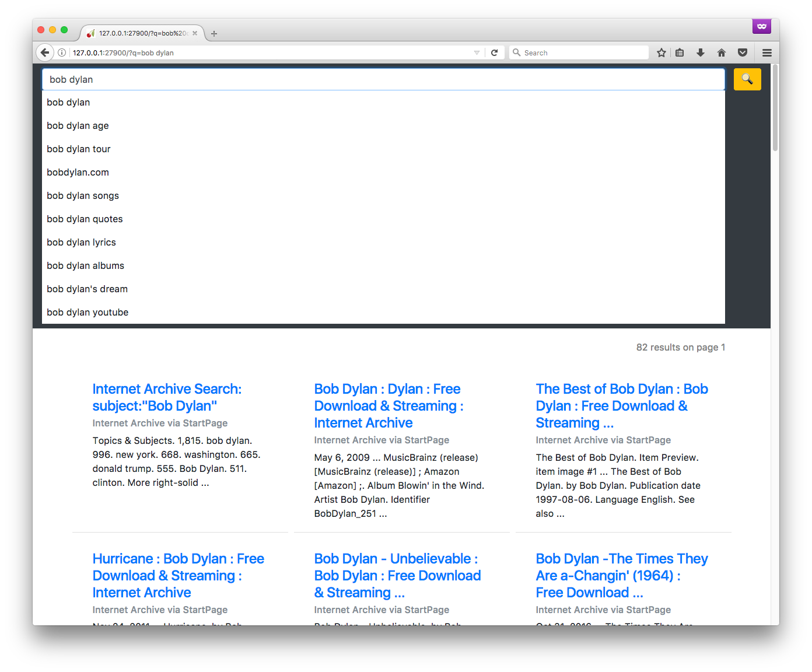The width and height of the screenshot is (812, 672).
Task: Click the "bob dylan" search query field
Action: coord(383,79)
